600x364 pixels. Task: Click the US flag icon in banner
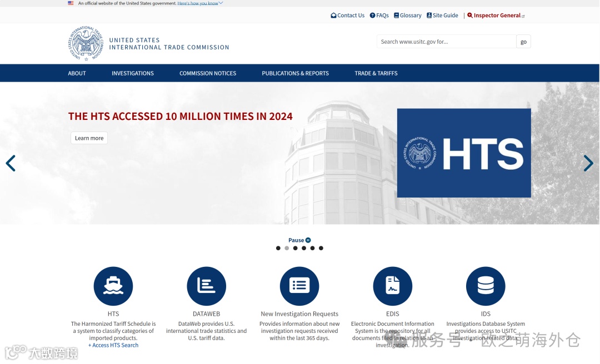(x=71, y=3)
